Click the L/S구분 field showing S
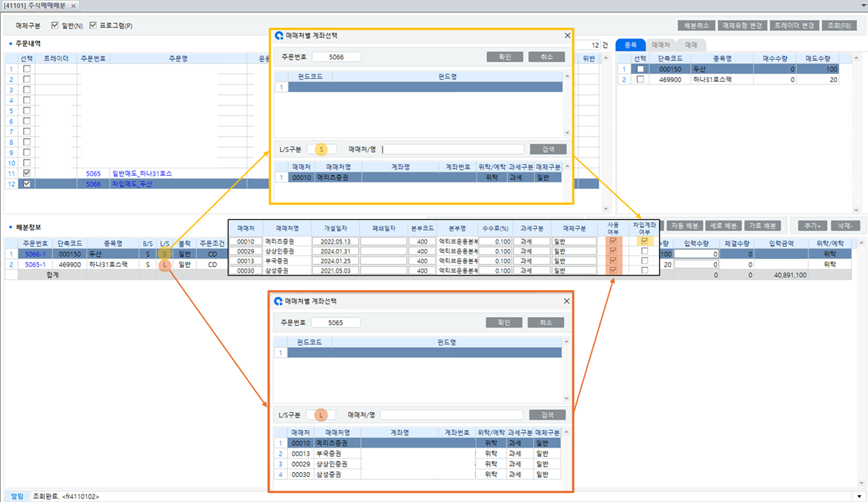This screenshot has height=502, width=868. (322, 149)
